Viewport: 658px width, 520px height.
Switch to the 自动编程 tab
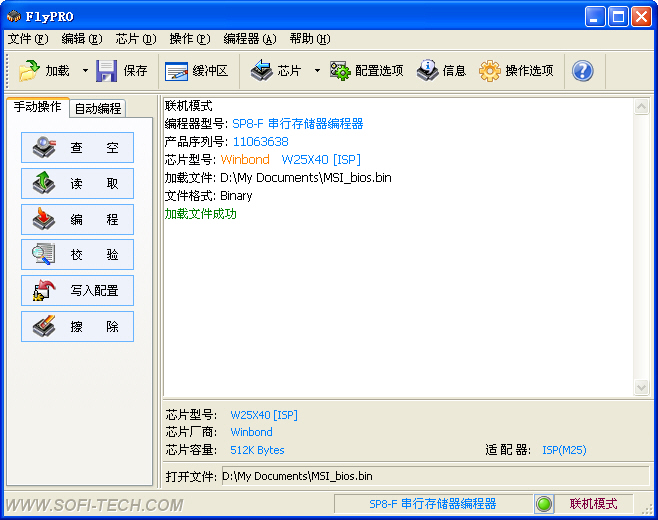98,108
